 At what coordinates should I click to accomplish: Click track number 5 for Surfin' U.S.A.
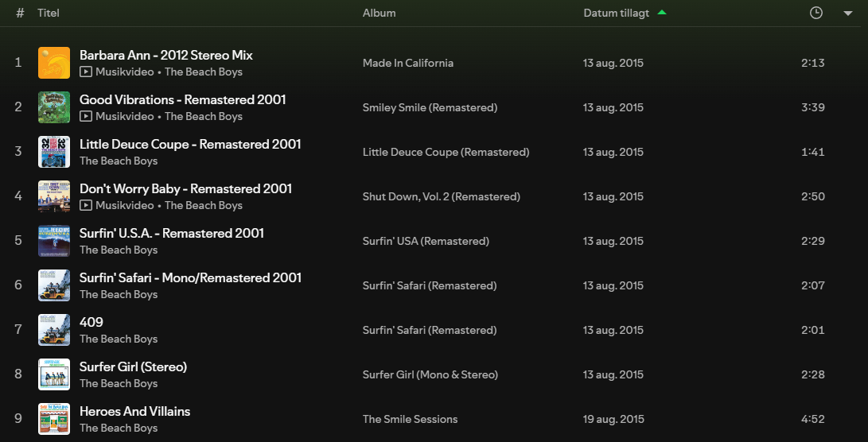[x=18, y=241]
